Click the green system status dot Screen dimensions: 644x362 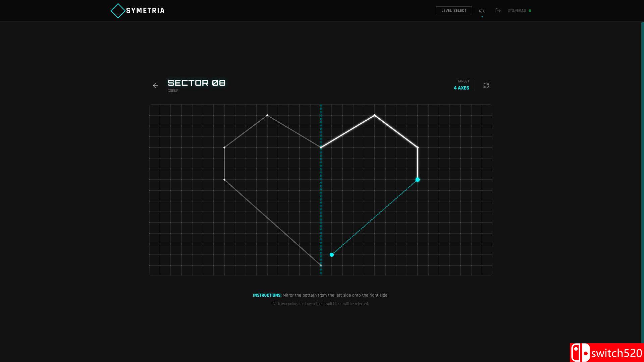(530, 11)
